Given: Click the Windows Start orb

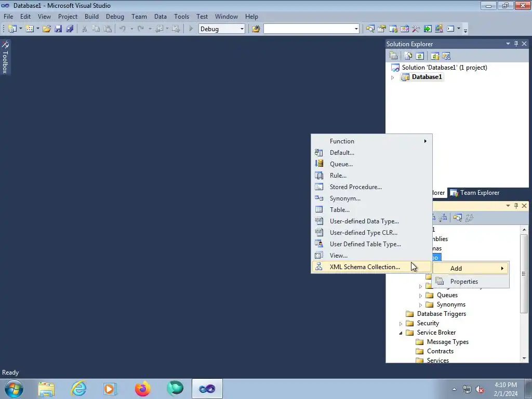Looking at the screenshot, I should point(14,389).
